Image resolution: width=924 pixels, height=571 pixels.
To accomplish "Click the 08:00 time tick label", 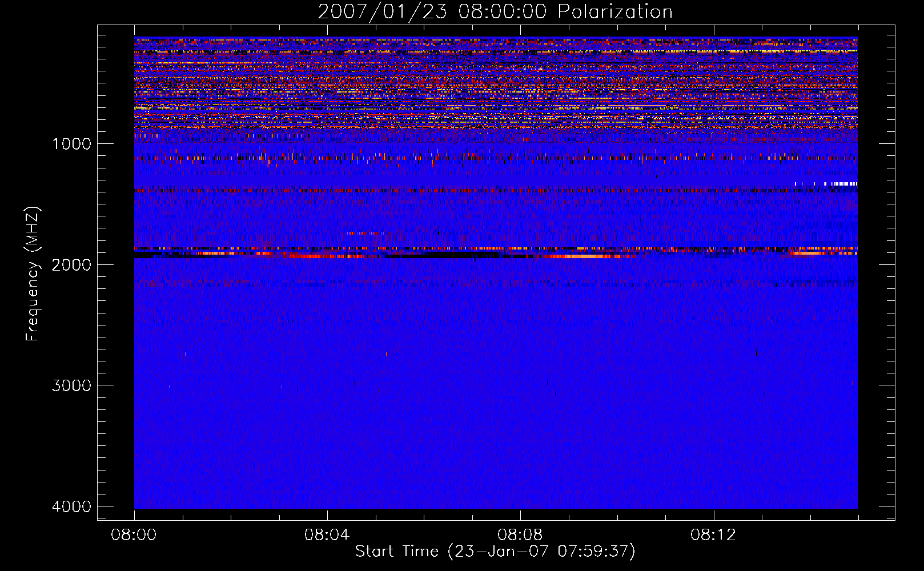I will click(x=134, y=535).
